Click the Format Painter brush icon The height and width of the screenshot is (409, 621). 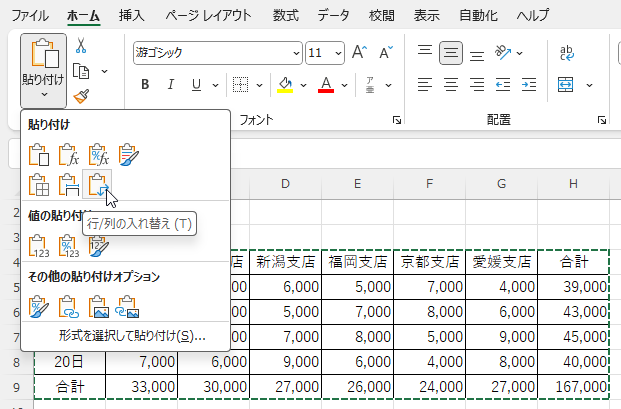click(81, 96)
